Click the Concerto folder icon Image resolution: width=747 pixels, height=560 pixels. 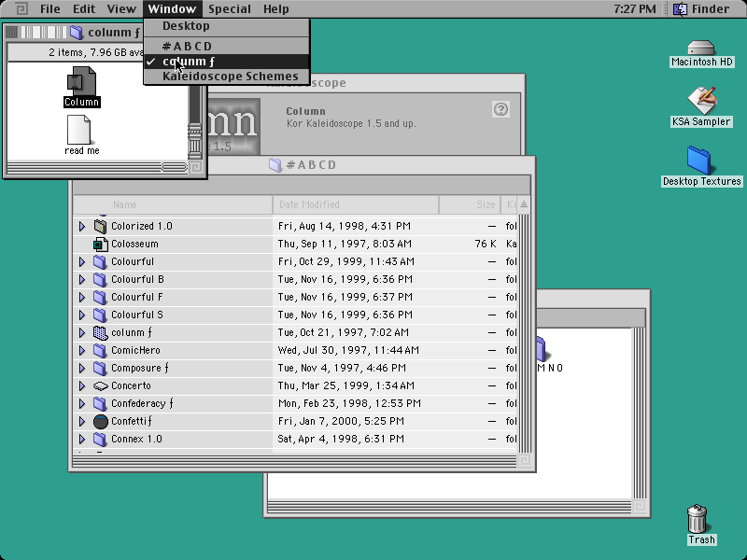click(100, 385)
